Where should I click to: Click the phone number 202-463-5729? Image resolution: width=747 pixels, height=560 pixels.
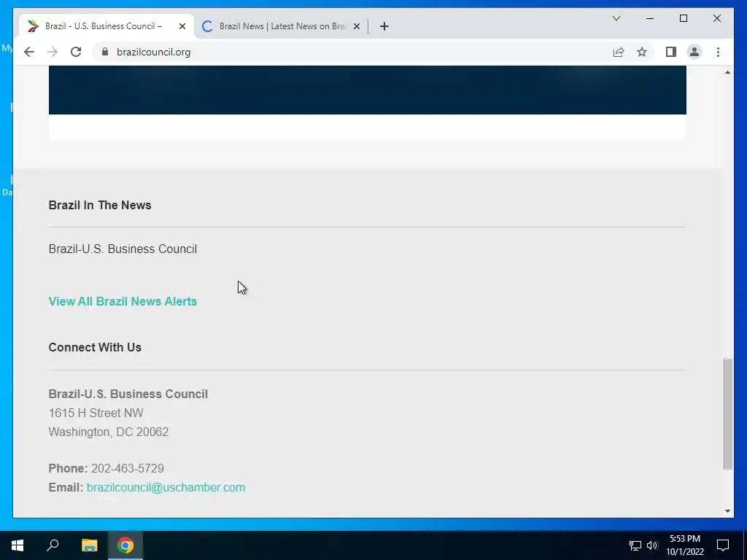128,469
